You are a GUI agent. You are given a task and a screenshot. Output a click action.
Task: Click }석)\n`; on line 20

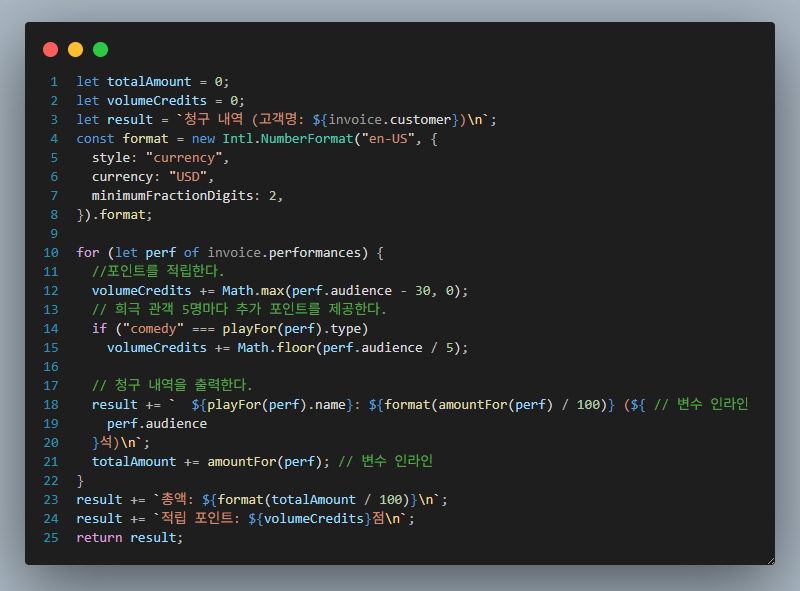(x=120, y=442)
